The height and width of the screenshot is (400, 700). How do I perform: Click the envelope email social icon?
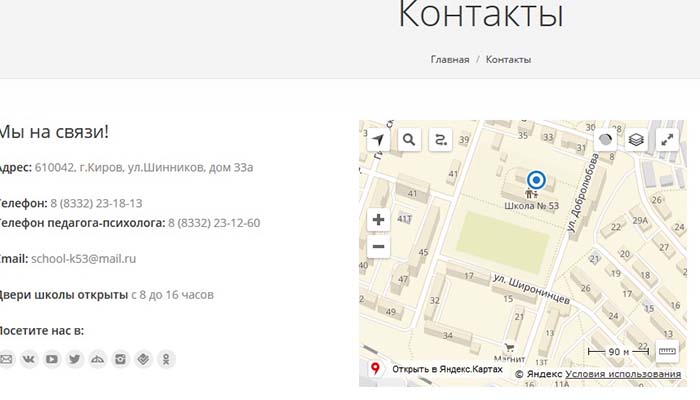pyautogui.click(x=6, y=359)
